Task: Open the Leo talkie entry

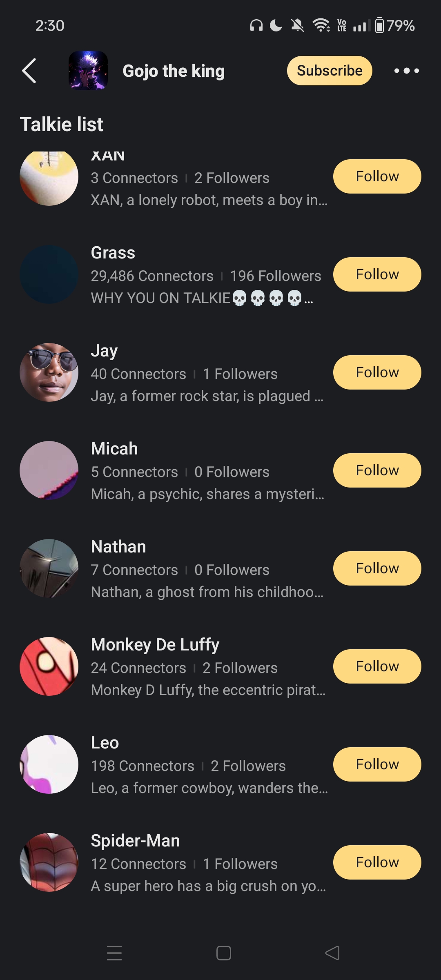Action: coord(204,765)
